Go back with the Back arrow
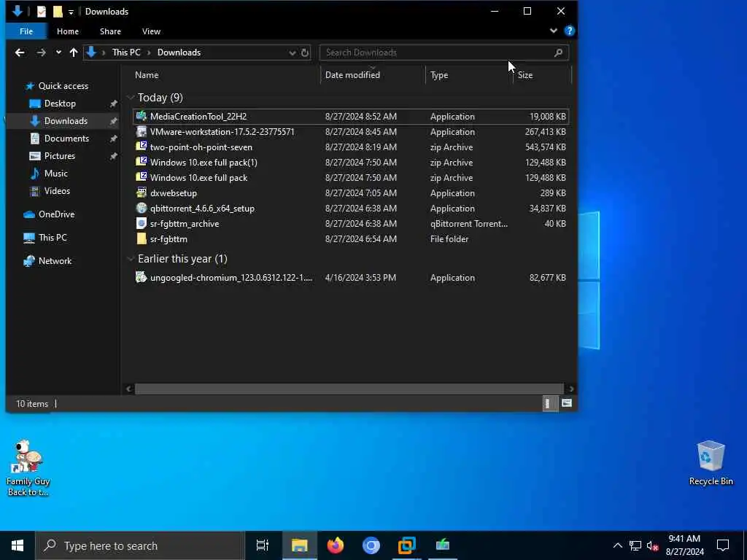Image resolution: width=747 pixels, height=560 pixels. point(20,52)
